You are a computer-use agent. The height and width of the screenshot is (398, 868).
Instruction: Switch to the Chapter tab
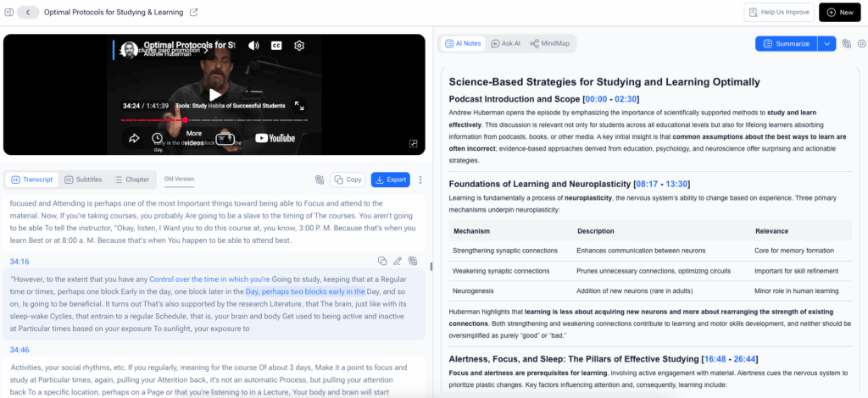131,180
